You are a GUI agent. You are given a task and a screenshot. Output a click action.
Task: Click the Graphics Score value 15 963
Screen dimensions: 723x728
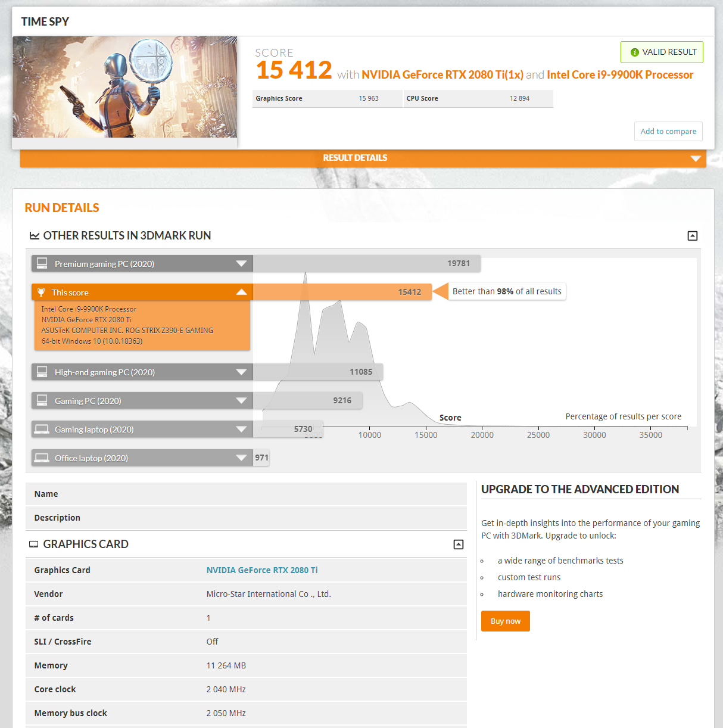pos(369,98)
